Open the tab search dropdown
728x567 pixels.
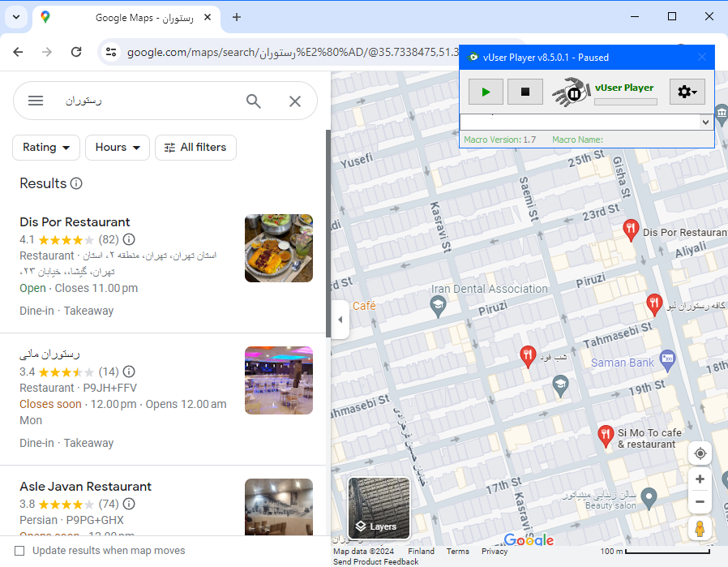click(16, 17)
